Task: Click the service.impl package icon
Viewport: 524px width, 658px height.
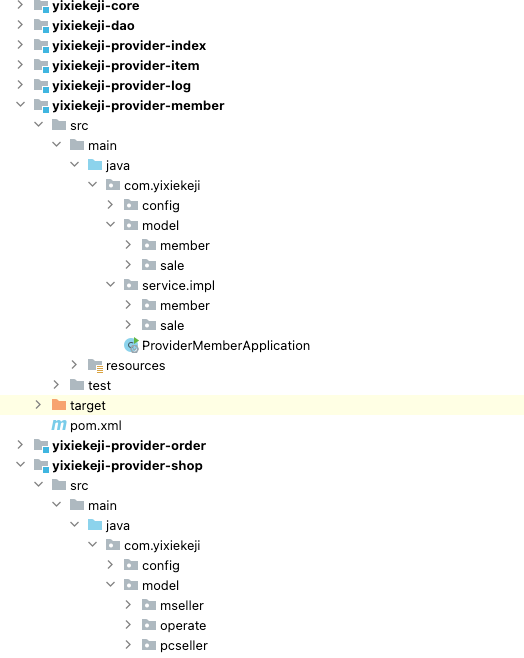Action: 131,285
